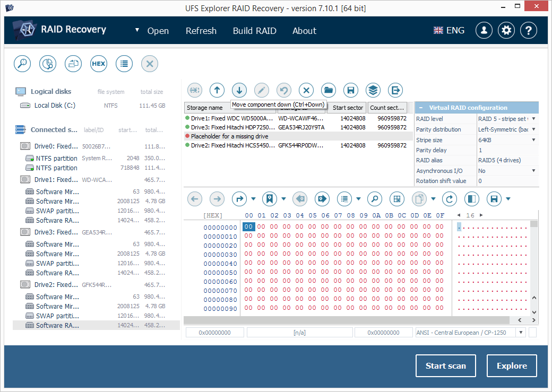The height and width of the screenshot is (392, 552).
Task: Click the floppy save configuration icon
Action: click(x=351, y=90)
